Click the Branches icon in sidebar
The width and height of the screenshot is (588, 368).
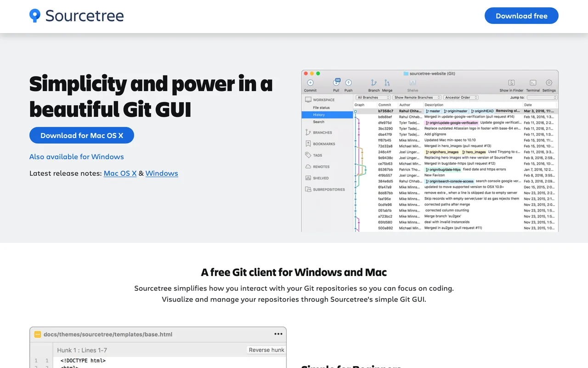(x=308, y=132)
